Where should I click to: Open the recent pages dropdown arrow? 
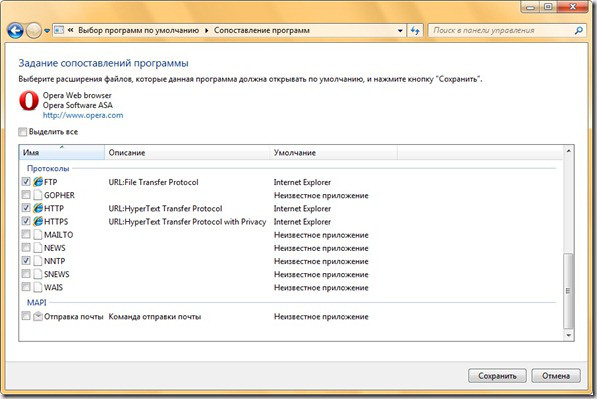(x=47, y=30)
